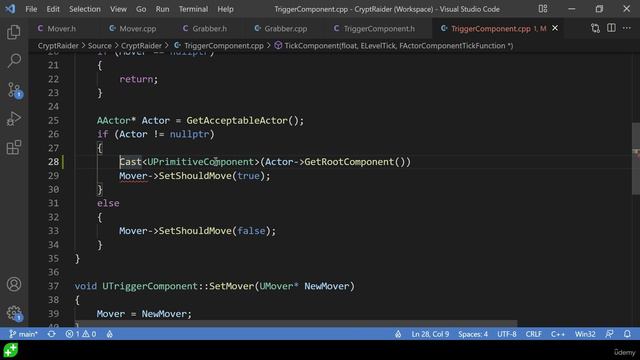The height and width of the screenshot is (360, 640).
Task: Change file encoding via UTF-8
Action: [507, 334]
